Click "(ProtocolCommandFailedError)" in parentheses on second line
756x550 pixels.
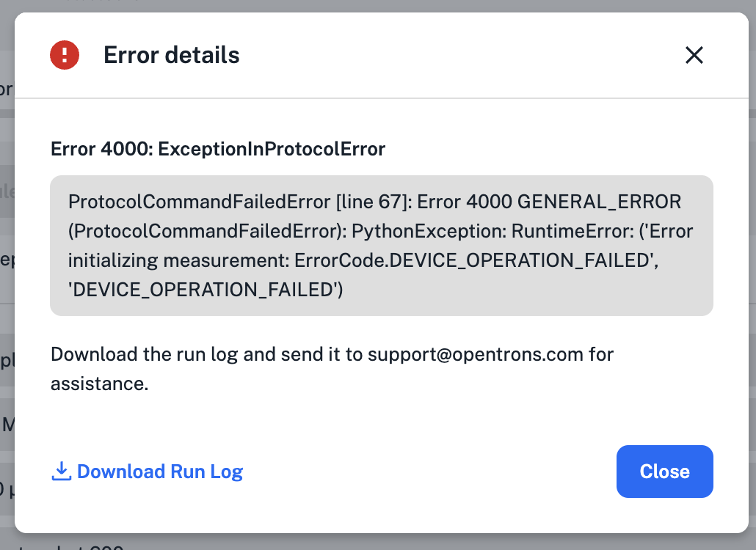click(206, 232)
